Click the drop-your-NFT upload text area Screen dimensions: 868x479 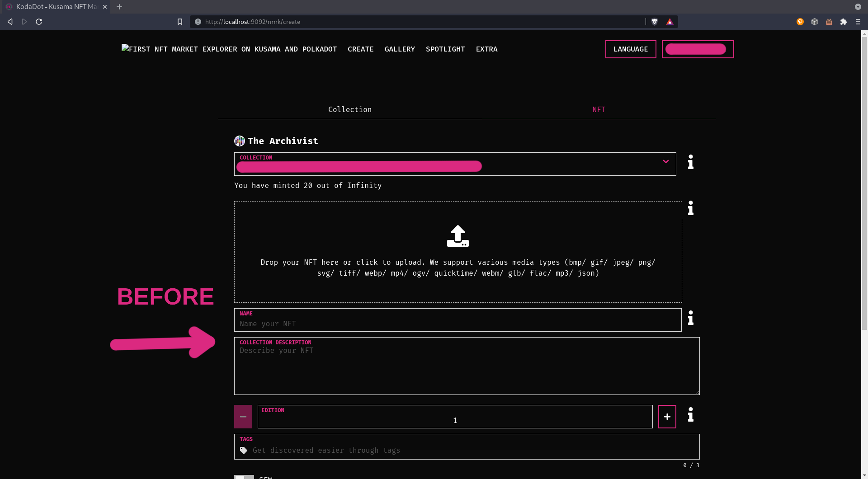pos(458,268)
